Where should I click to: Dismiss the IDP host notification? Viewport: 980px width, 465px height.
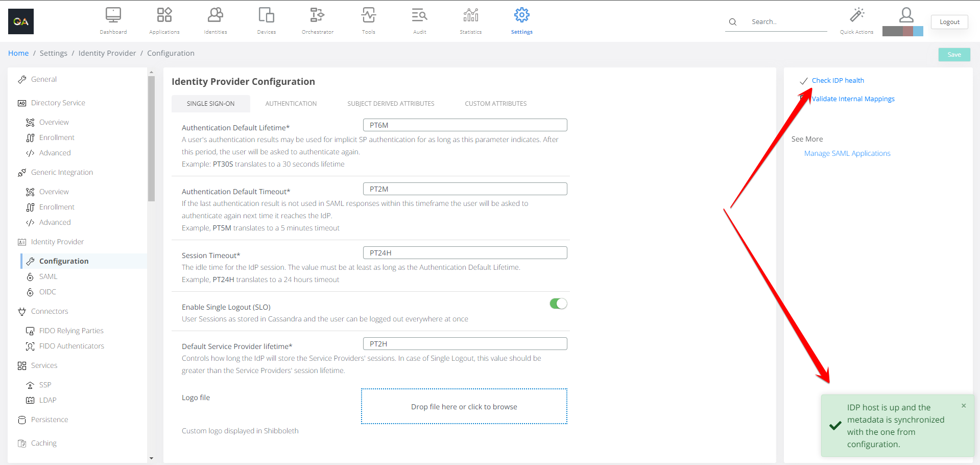pos(964,406)
